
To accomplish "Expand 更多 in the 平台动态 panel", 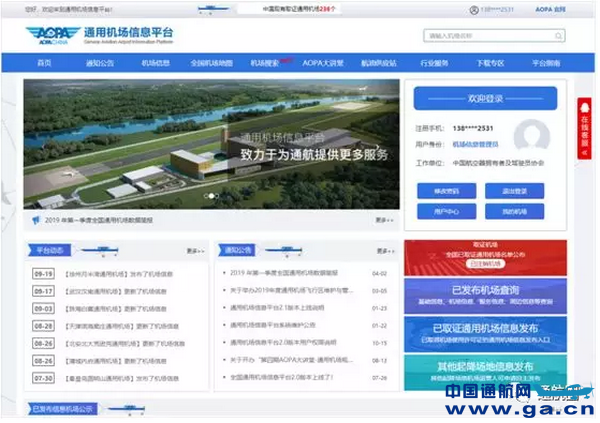I will (x=195, y=251).
